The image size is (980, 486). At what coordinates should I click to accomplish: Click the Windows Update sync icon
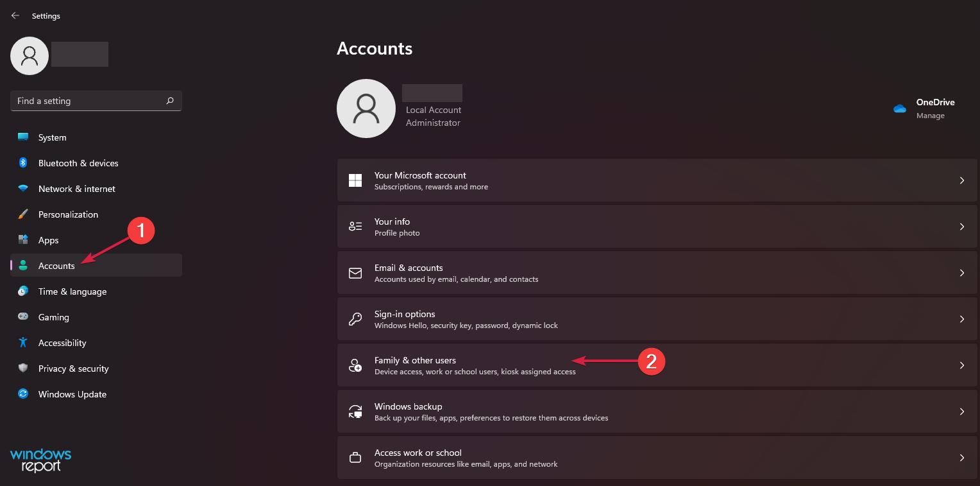pos(23,394)
